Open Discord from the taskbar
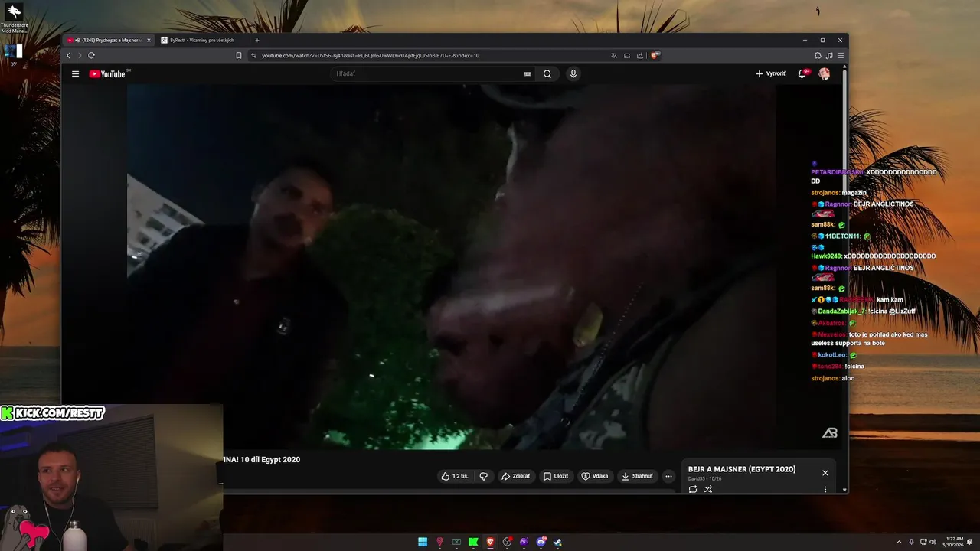 point(541,542)
